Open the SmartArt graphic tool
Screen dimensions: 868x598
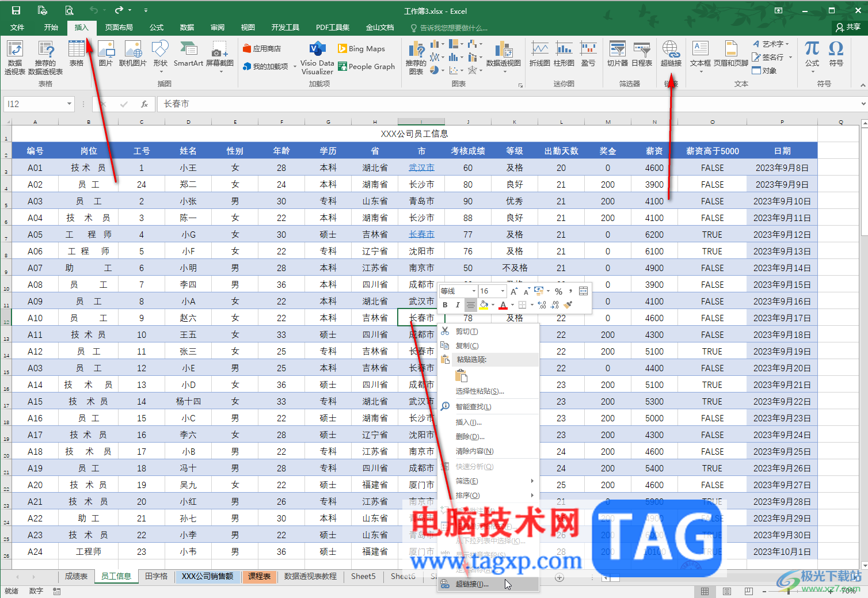188,54
